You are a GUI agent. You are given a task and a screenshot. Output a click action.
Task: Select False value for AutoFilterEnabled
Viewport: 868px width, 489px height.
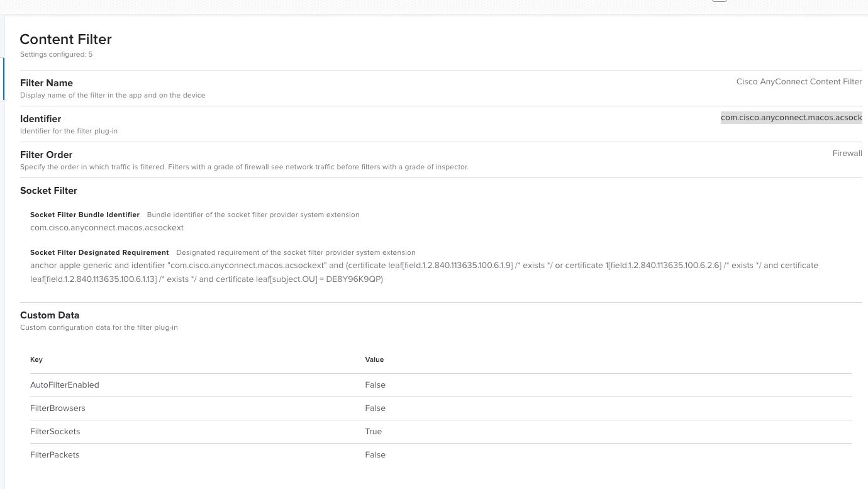coord(376,385)
